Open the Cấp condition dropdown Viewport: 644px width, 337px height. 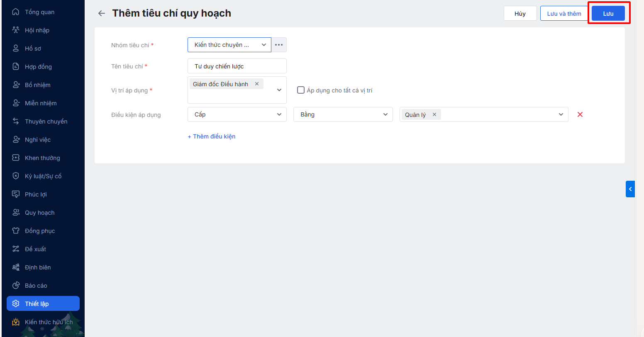[x=237, y=114]
